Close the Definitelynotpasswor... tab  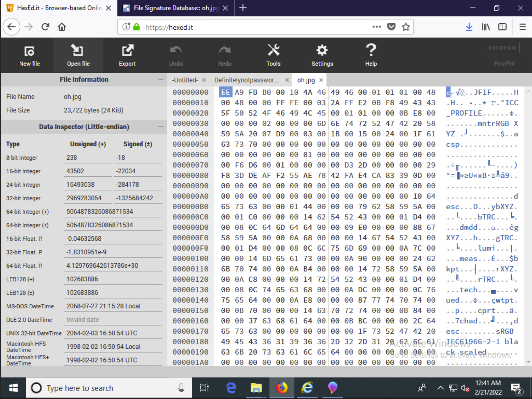(x=287, y=80)
